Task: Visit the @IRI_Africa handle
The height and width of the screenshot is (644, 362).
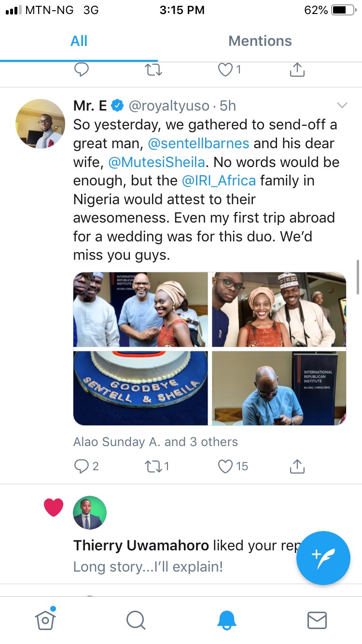Action: (x=219, y=181)
